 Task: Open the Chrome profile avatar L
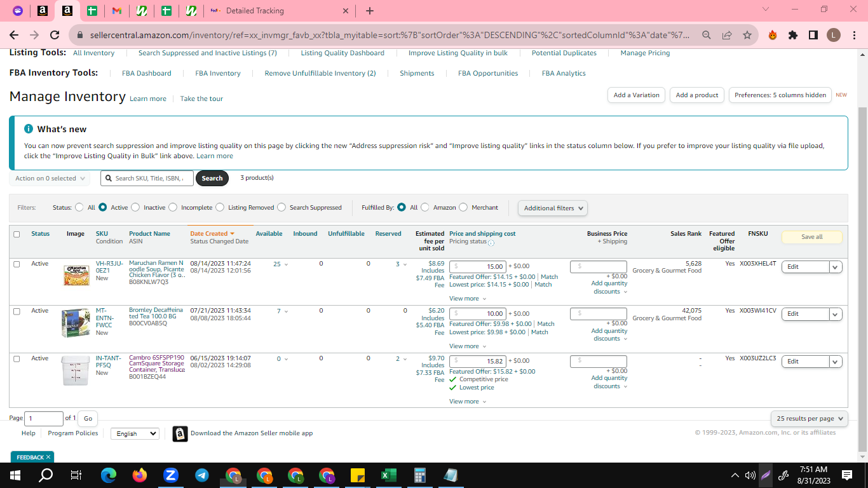pyautogui.click(x=834, y=36)
